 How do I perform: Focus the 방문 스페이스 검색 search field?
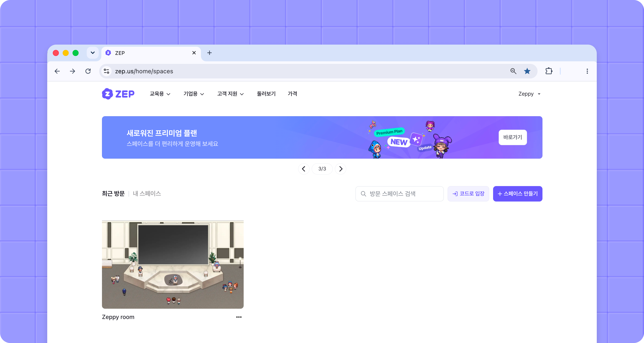click(x=399, y=194)
